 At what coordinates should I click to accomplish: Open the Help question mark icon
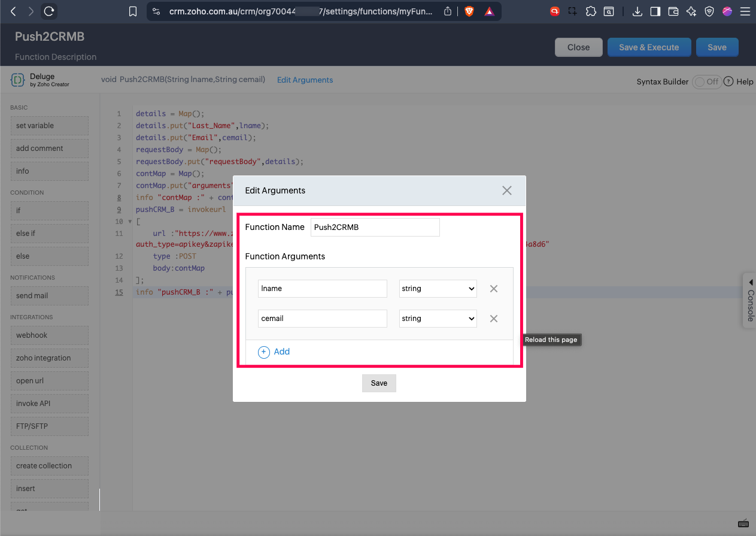point(728,81)
